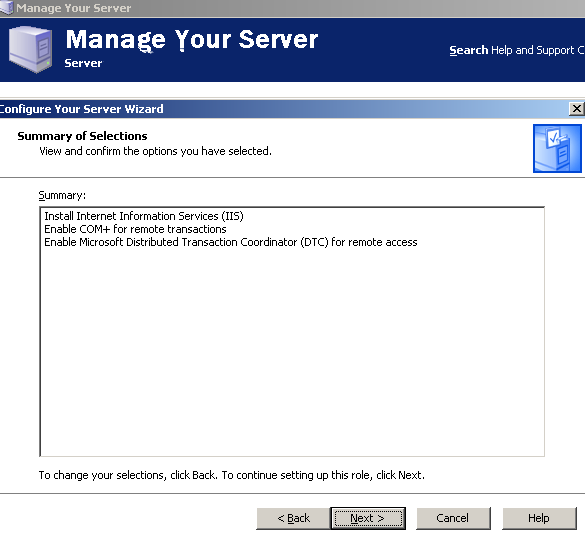This screenshot has height=538, width=585.
Task: Open Help for this wizard page
Action: click(539, 518)
